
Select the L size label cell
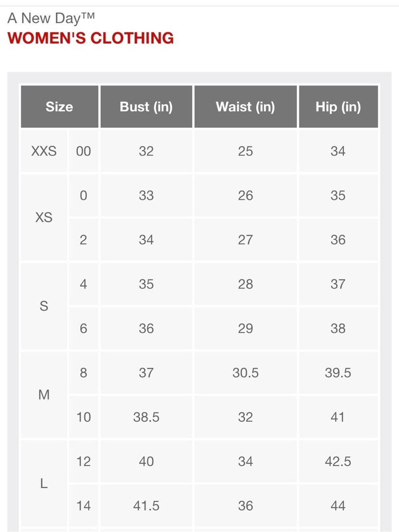[44, 483]
